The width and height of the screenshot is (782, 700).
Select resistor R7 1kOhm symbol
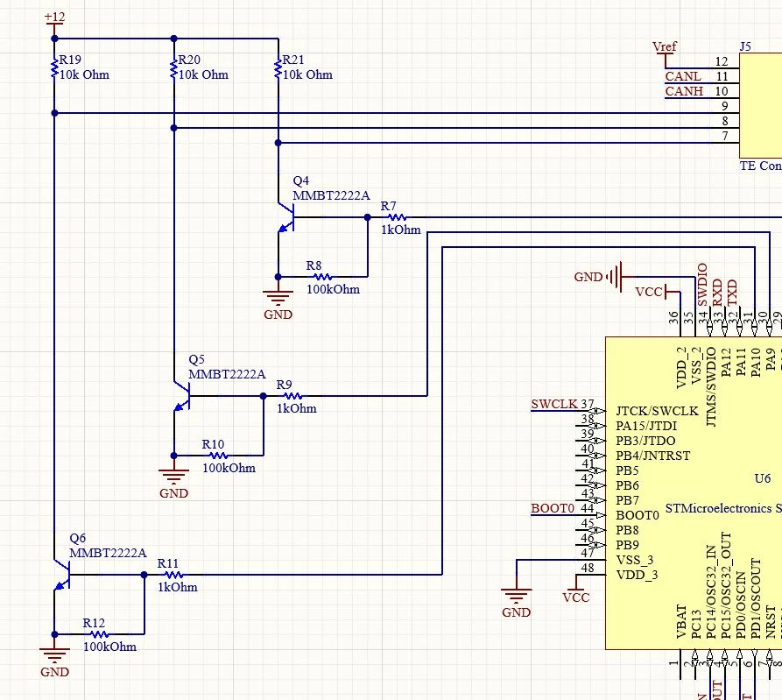[397, 217]
